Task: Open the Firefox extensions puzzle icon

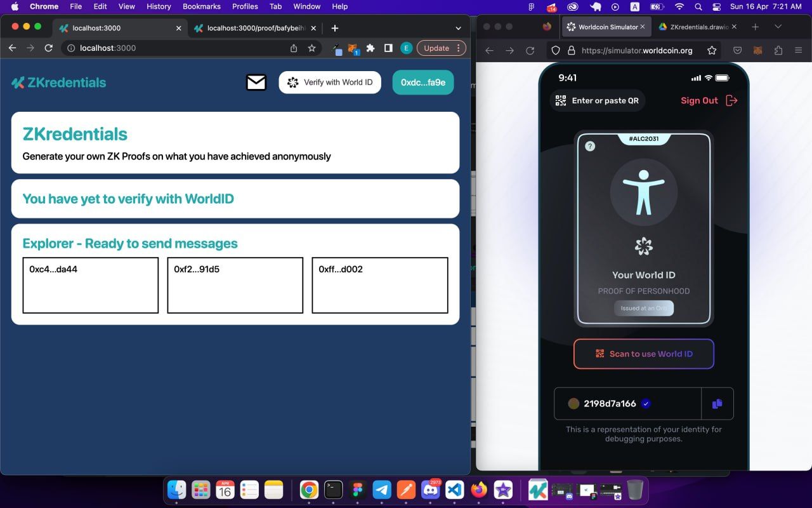Action: click(x=778, y=50)
